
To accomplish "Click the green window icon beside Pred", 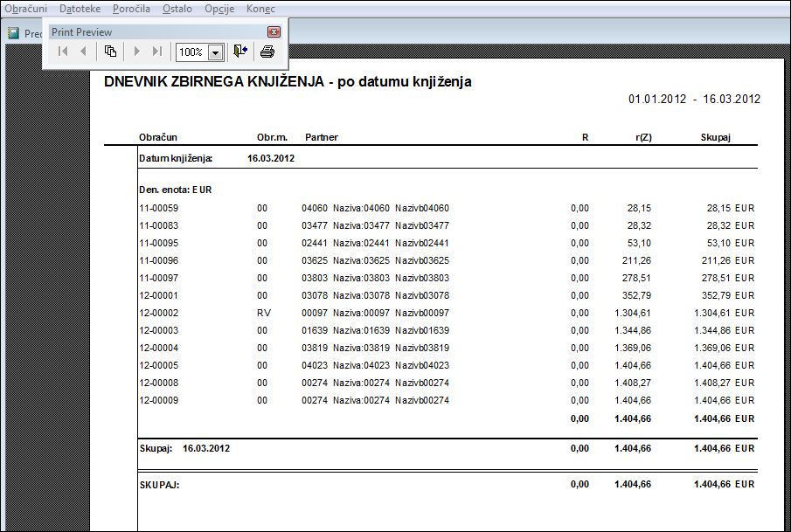I will pyautogui.click(x=13, y=33).
